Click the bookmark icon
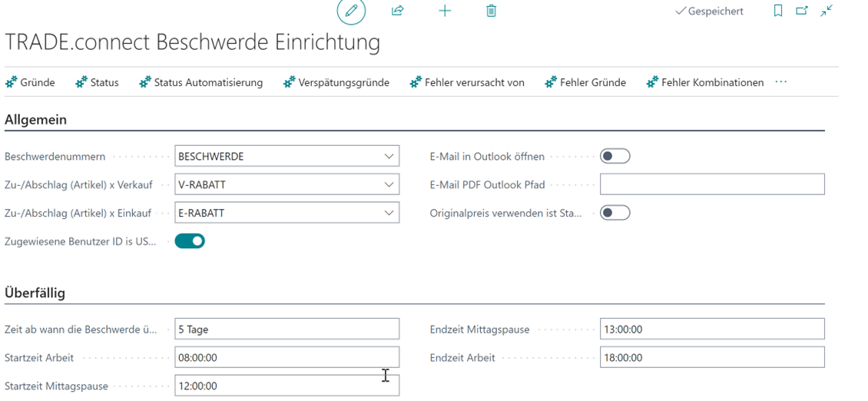Viewport: 868px width, 401px height. pyautogui.click(x=778, y=11)
